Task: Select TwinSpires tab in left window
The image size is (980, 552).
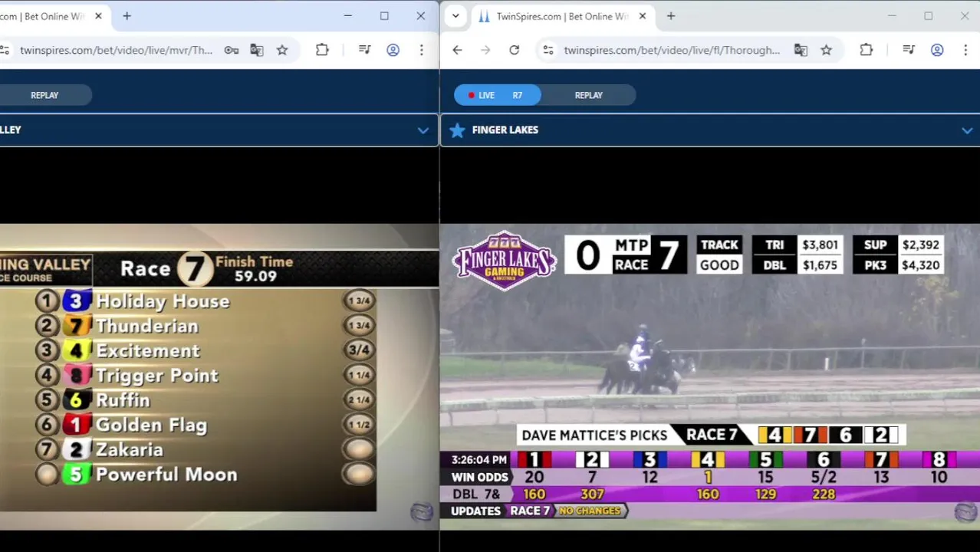Action: coord(54,16)
